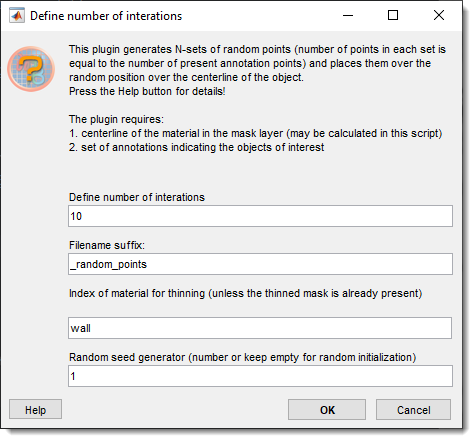
Task: Open the Help documentation button
Action: click(35, 409)
